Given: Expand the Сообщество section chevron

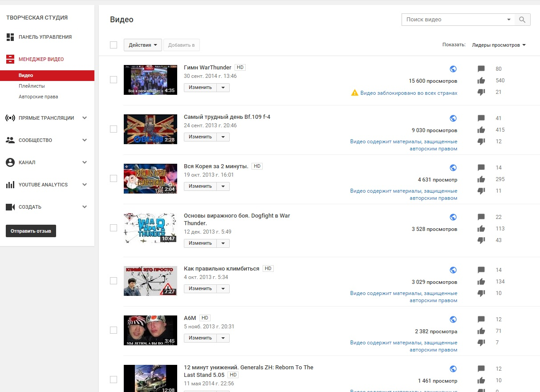Looking at the screenshot, I should pos(85,140).
